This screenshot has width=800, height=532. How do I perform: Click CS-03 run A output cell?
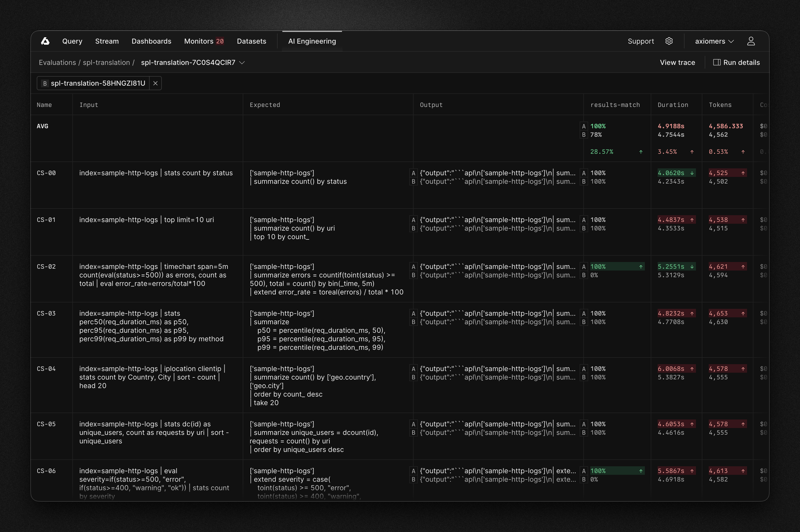point(498,313)
